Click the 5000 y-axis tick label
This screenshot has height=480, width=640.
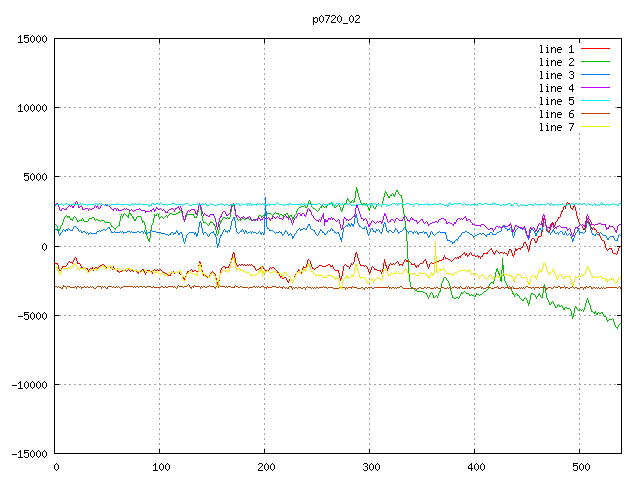(x=34, y=177)
